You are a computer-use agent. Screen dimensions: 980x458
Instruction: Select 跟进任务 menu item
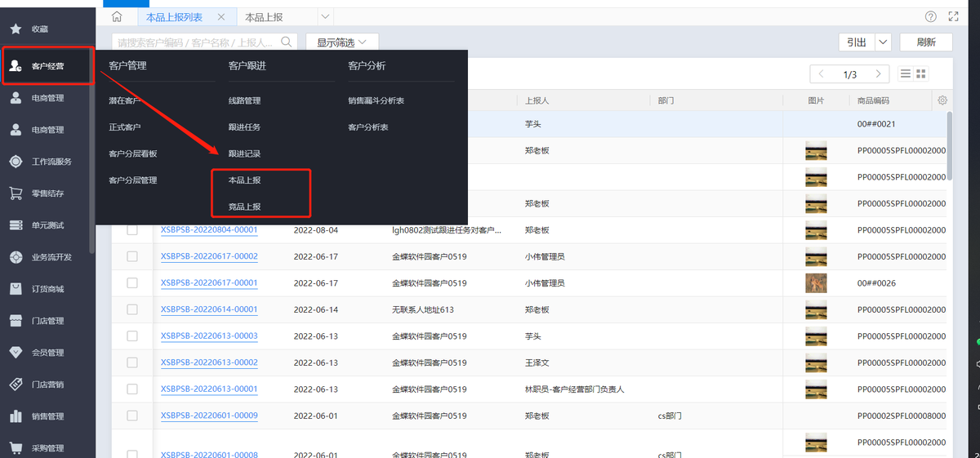coord(245,127)
